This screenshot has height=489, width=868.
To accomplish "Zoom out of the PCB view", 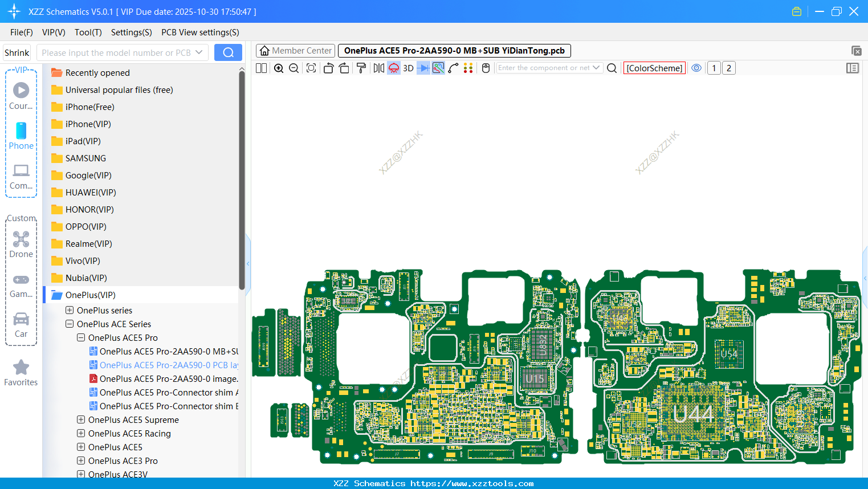I will click(294, 68).
